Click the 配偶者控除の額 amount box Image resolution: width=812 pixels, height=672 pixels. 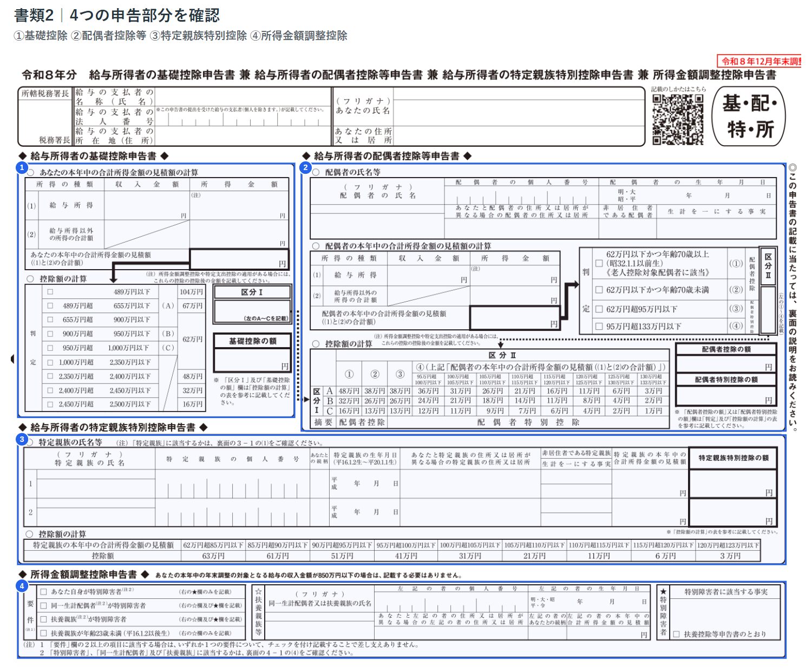[x=726, y=364]
